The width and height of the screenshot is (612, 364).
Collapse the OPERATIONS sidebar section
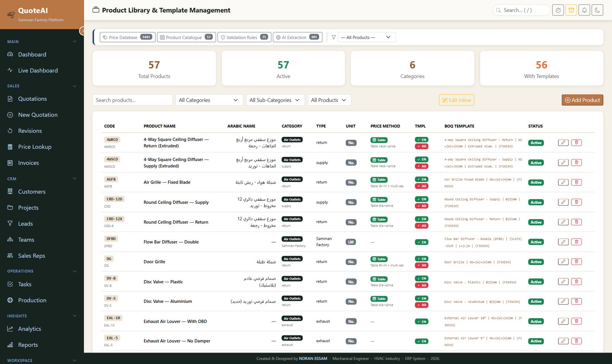point(42,271)
